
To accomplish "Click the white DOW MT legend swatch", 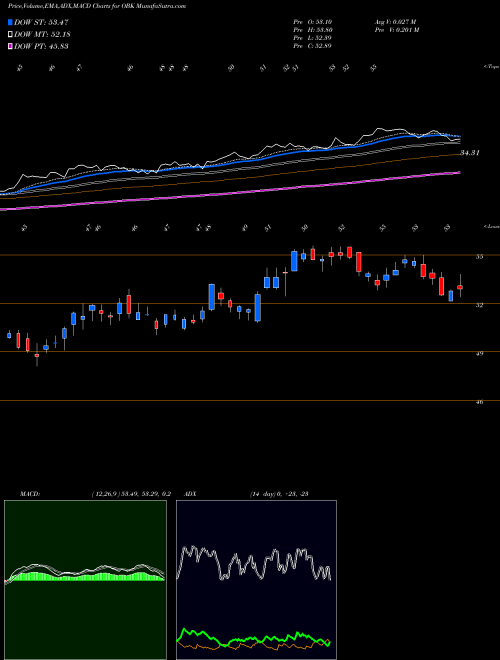I will coord(10,34).
